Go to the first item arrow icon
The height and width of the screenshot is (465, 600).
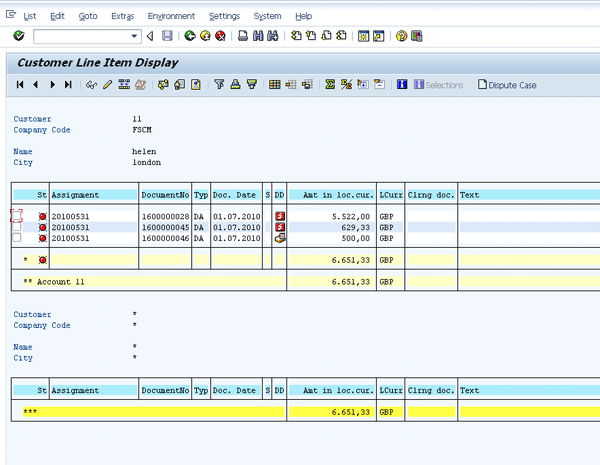[x=20, y=85]
